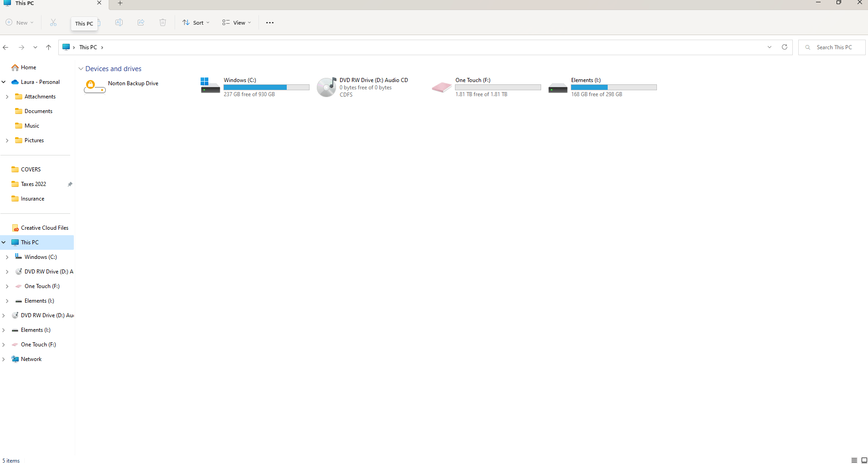Click the Up one level arrow icon
The image size is (868, 464).
[48, 47]
